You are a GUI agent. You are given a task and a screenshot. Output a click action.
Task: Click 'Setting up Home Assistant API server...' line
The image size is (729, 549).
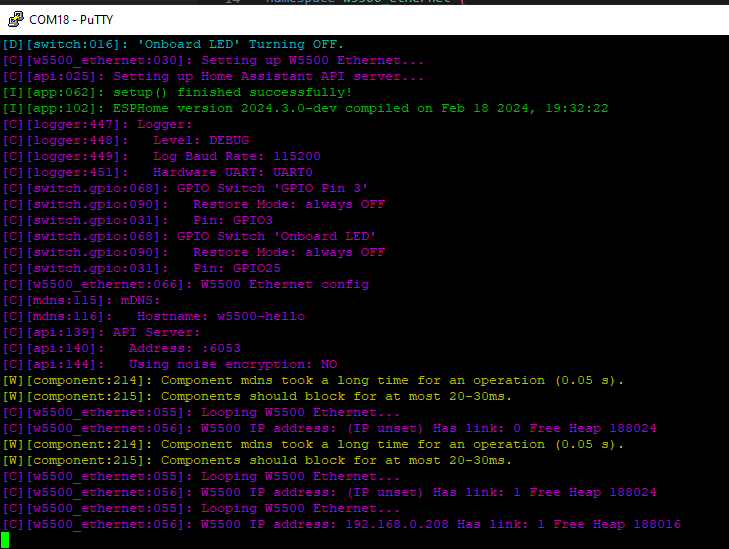(x=213, y=77)
